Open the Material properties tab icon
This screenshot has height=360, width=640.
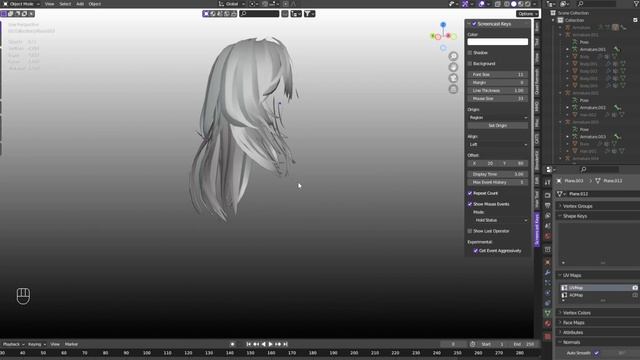pos(548,324)
